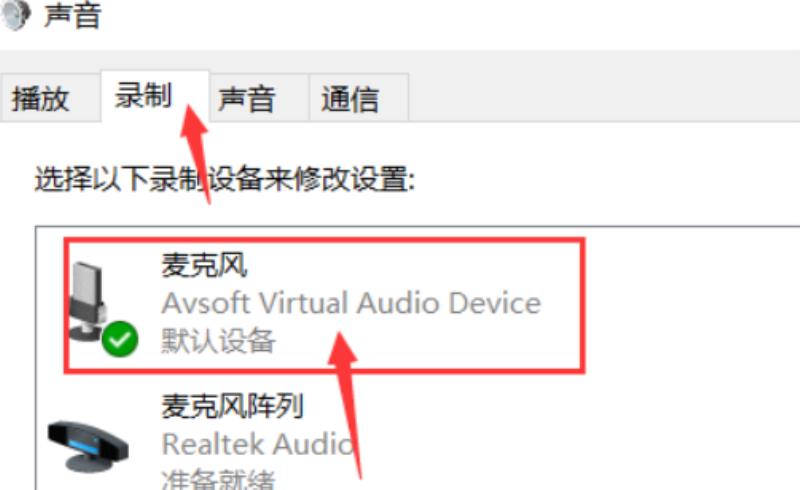Click empty list space right of 麦克风阵列 entry
This screenshot has width=800, height=490.
coord(577,439)
